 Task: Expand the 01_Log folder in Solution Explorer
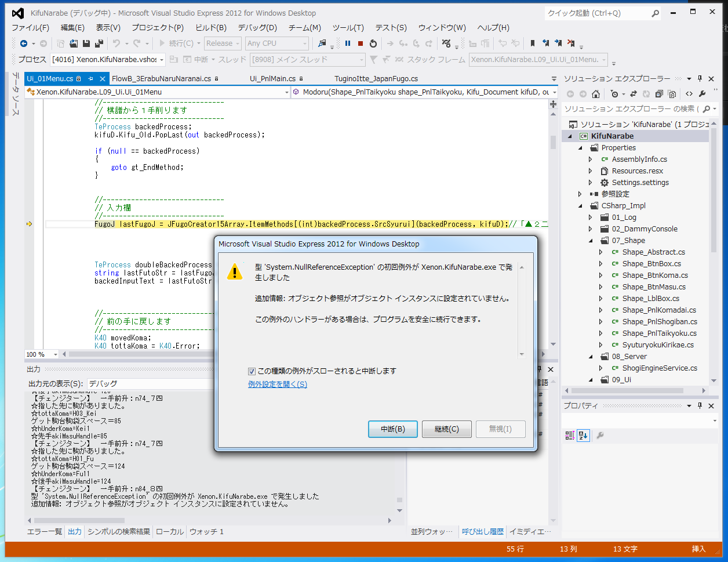pyautogui.click(x=591, y=217)
